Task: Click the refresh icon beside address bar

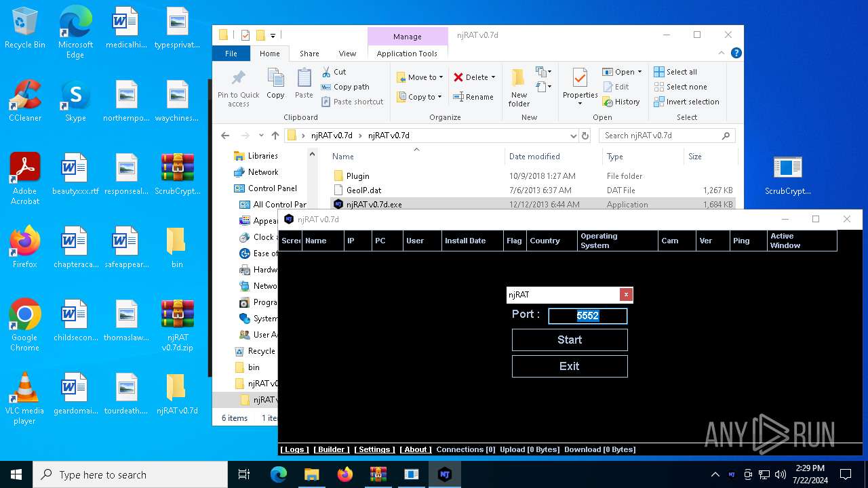Action: coord(585,136)
